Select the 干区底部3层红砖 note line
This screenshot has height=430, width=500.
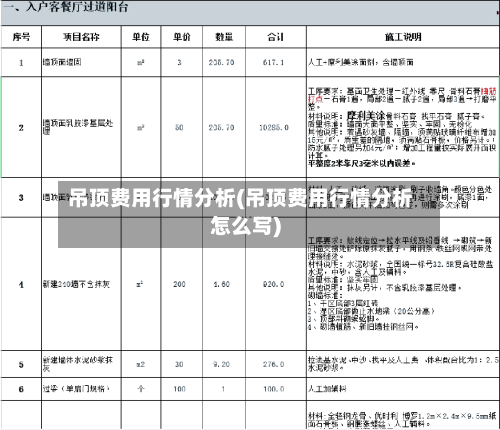tap(343, 303)
